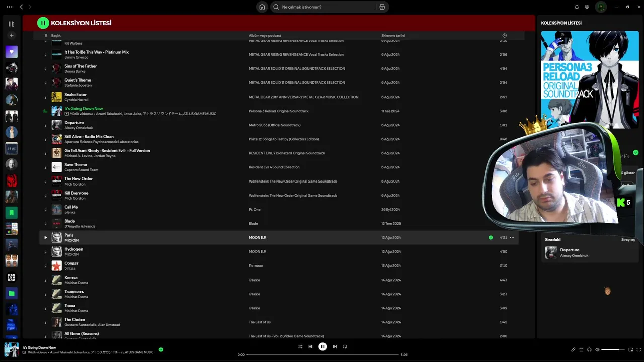Sort by the 'Eklenme tarihi' column header
The height and width of the screenshot is (362, 644).
[x=393, y=36]
